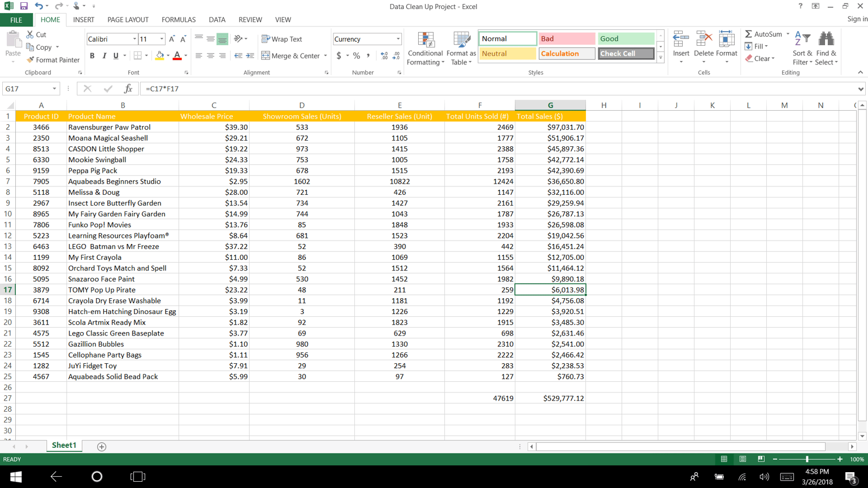Open the font size dropdown

tap(162, 39)
